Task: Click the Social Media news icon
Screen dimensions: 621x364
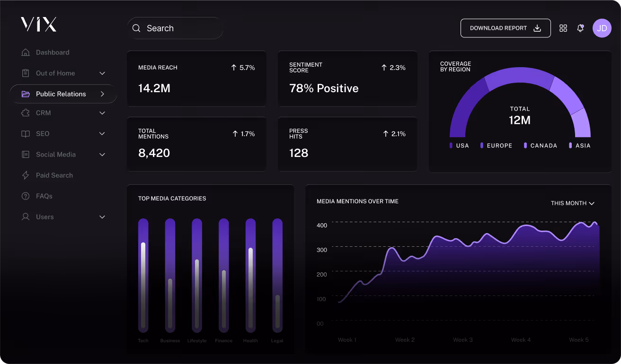Action: [x=26, y=155]
